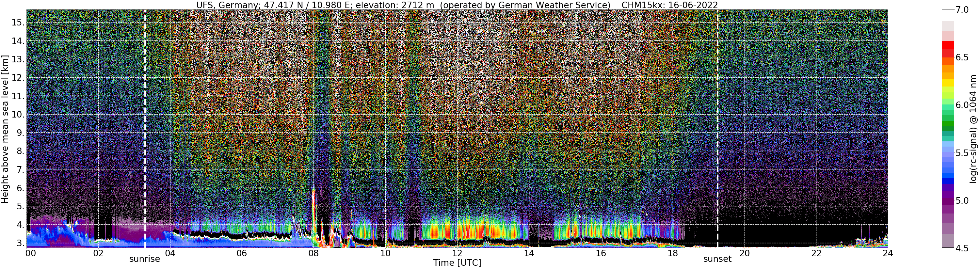980x269 pixels.
Task: Click the 'Time [UTC]' axis label
Action: (x=457, y=263)
